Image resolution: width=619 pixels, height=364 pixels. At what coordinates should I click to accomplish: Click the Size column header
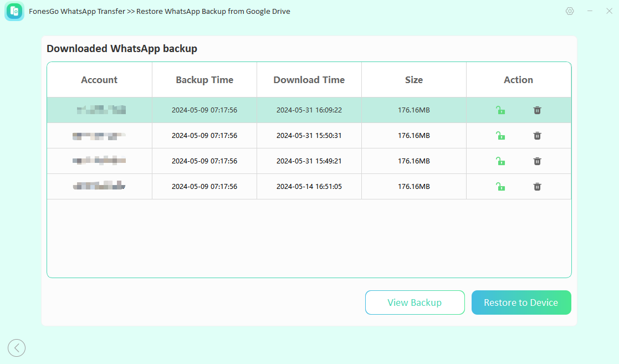coord(413,80)
